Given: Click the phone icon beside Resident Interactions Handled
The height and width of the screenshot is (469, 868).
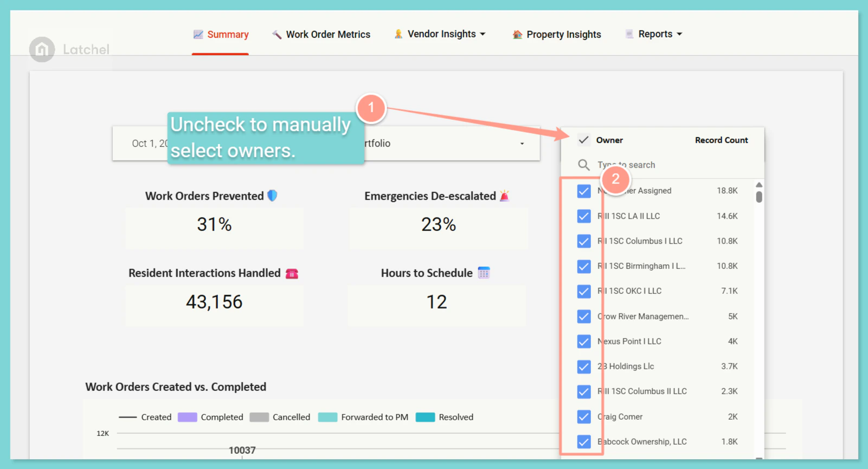Looking at the screenshot, I should 292,273.
